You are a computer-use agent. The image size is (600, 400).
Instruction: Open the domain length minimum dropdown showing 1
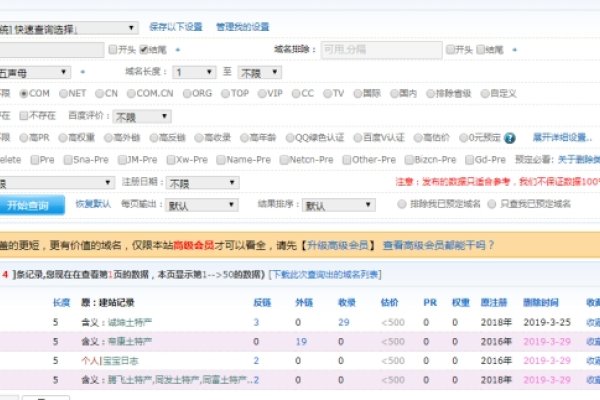point(194,72)
